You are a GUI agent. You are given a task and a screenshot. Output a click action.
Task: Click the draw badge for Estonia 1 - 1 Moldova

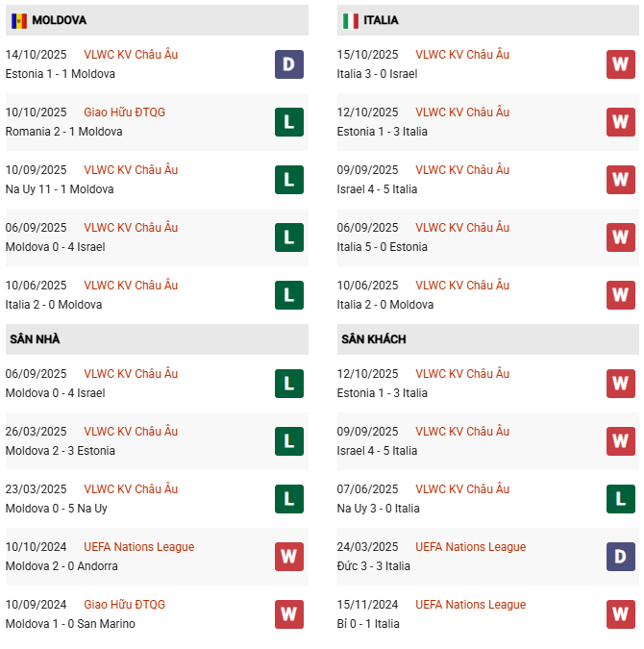point(289,64)
